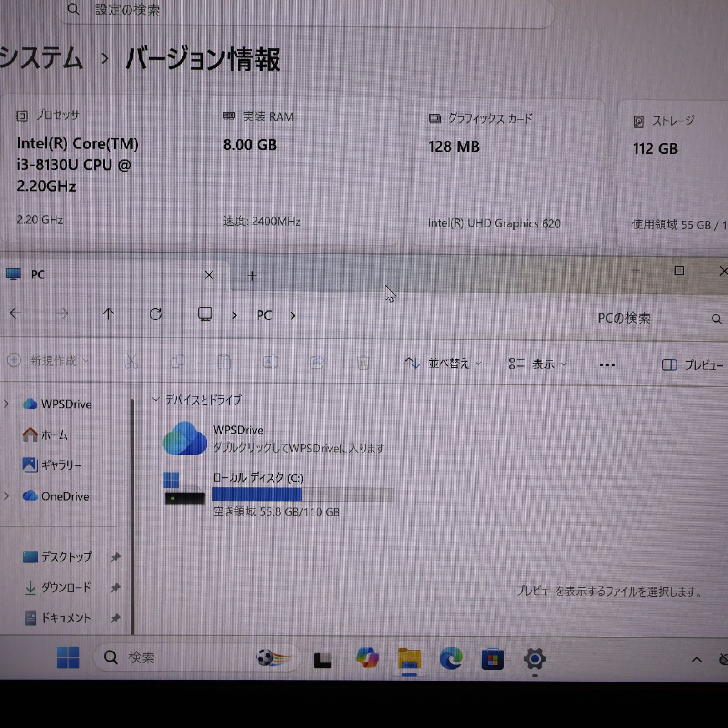Open the three-dot more options menu
The width and height of the screenshot is (728, 728).
(x=607, y=365)
